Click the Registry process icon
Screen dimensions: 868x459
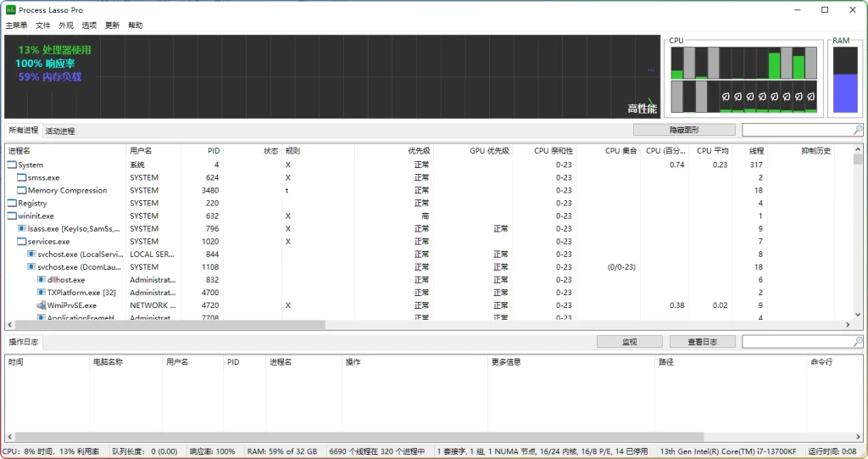tap(12, 203)
